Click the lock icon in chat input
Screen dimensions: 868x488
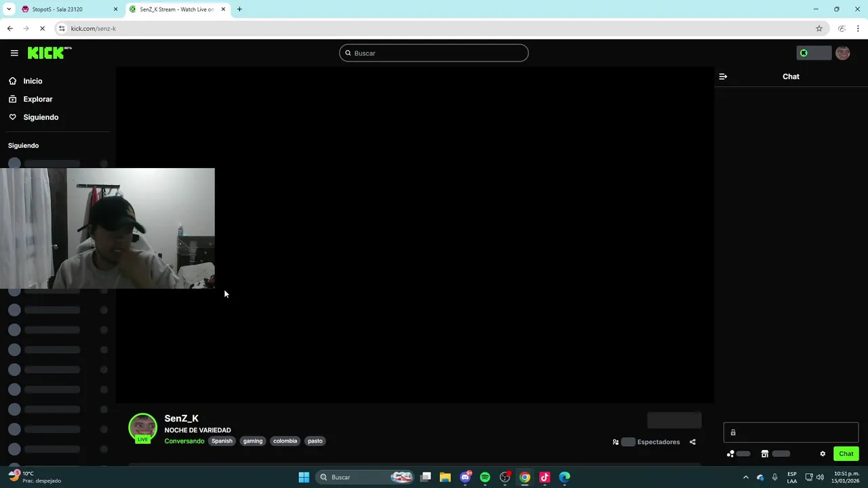click(x=733, y=432)
